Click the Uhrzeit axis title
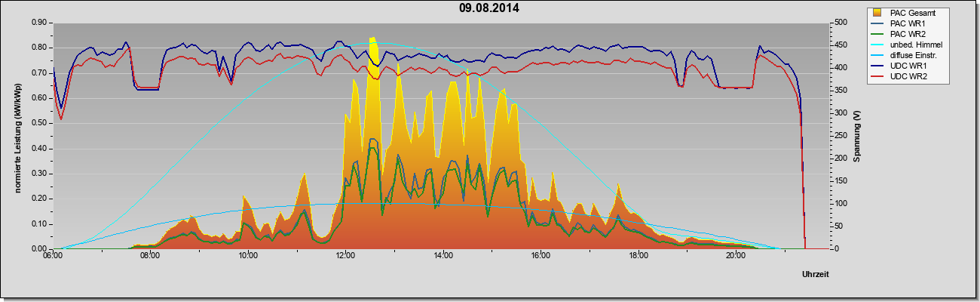The height and width of the screenshot is (302, 980). click(816, 275)
